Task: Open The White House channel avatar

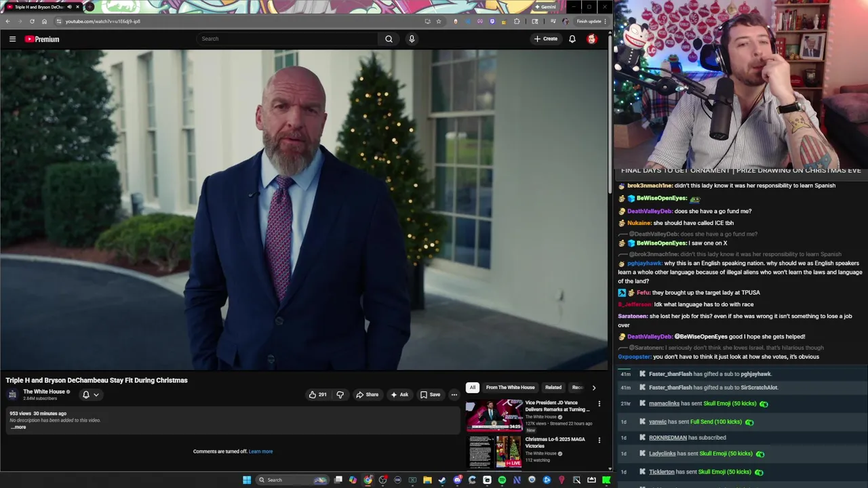Action: point(12,394)
